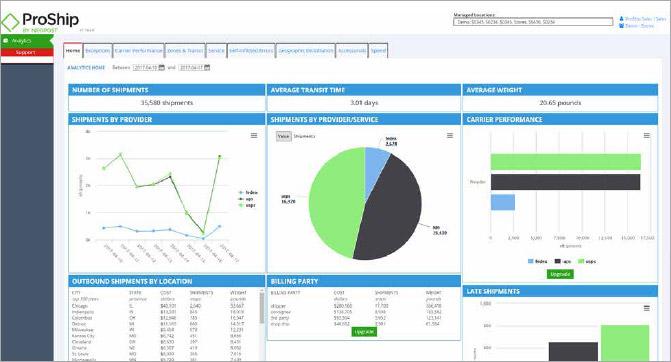Viewport: 671px width, 362px height.
Task: Open Carrier Performance chart menu icon
Action: pos(647,135)
